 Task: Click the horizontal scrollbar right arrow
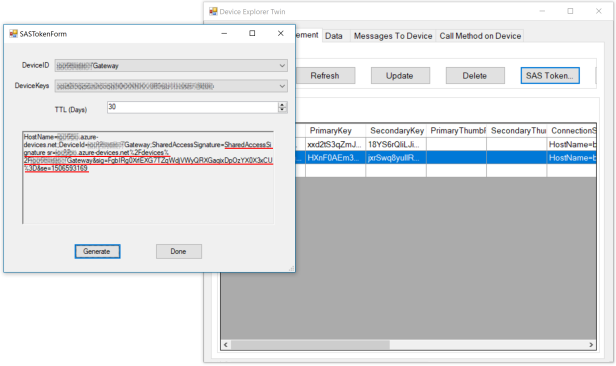point(591,345)
